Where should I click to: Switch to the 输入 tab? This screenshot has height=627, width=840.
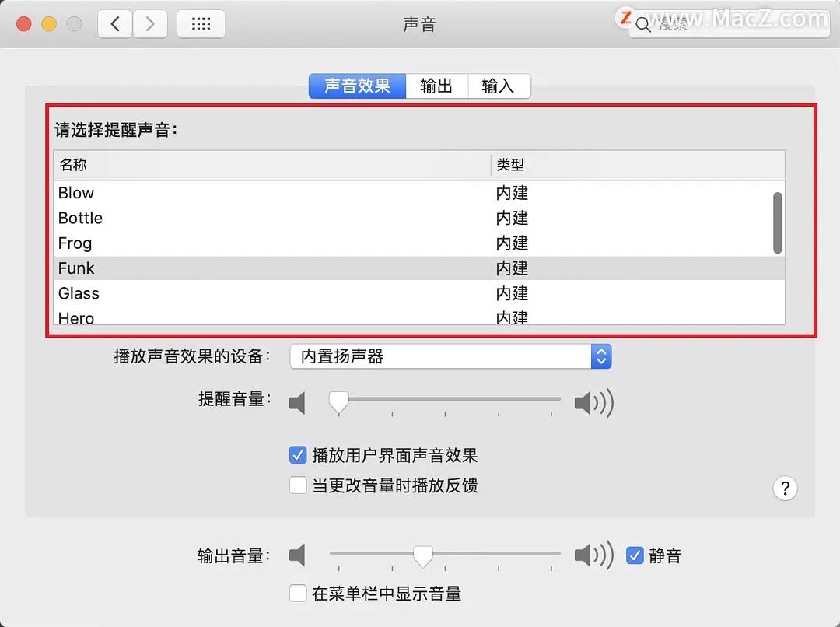(x=499, y=86)
